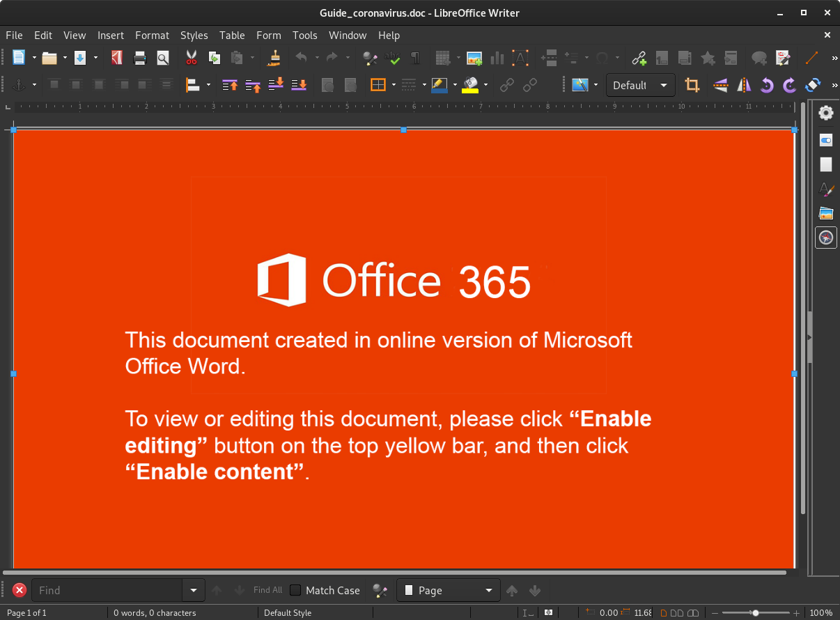
Task: Rotate the image 90° left
Action: pos(767,85)
